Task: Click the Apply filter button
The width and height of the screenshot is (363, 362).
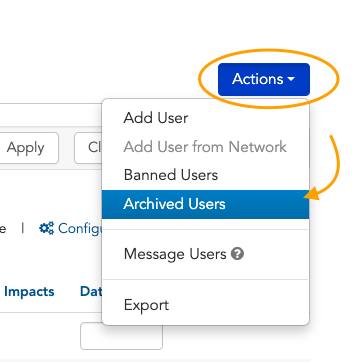Action: click(x=28, y=148)
